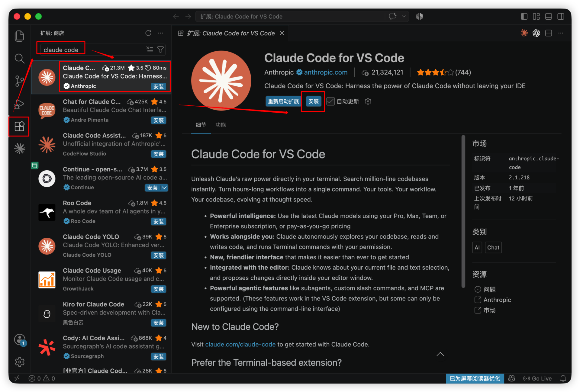This screenshot has height=392, width=580.
Task: Install Kiro for Claude Code extension
Action: pos(159,323)
